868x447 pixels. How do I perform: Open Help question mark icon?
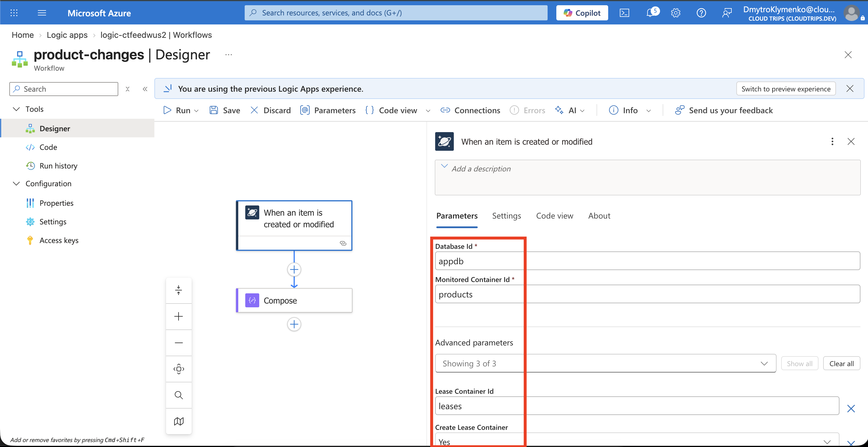pos(701,13)
